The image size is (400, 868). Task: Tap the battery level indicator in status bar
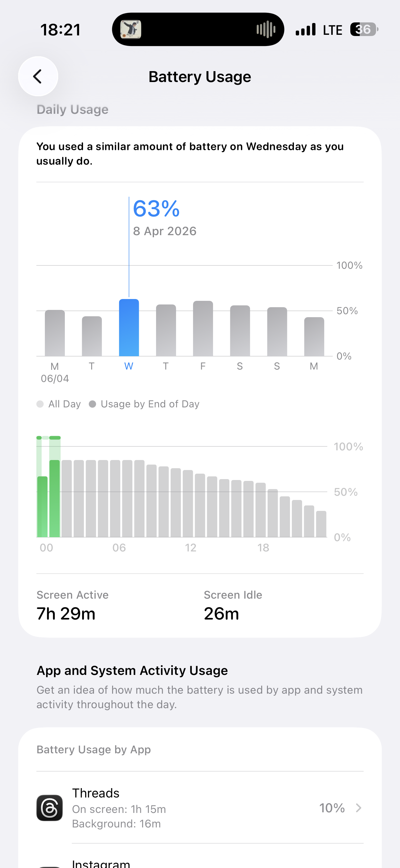(x=364, y=29)
